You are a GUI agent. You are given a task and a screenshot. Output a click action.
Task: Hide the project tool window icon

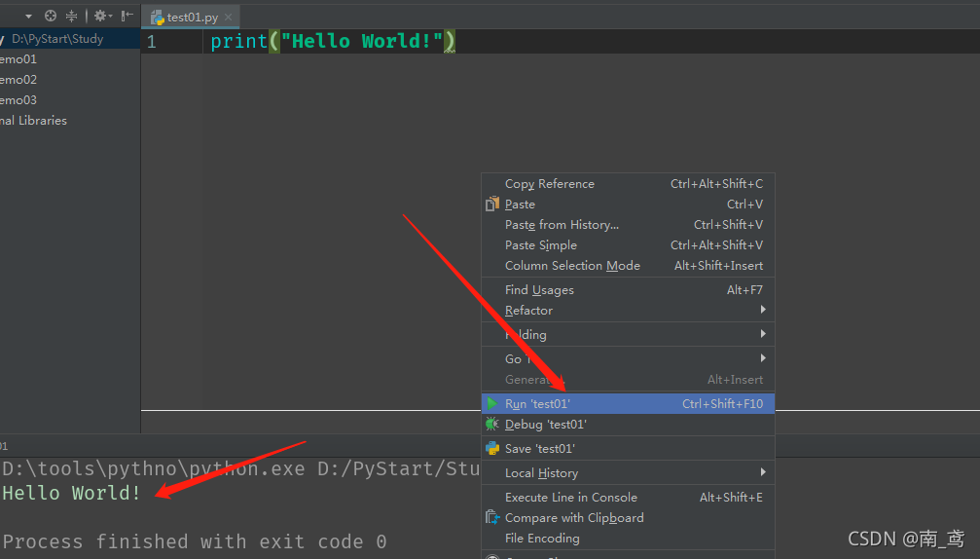pos(127,16)
